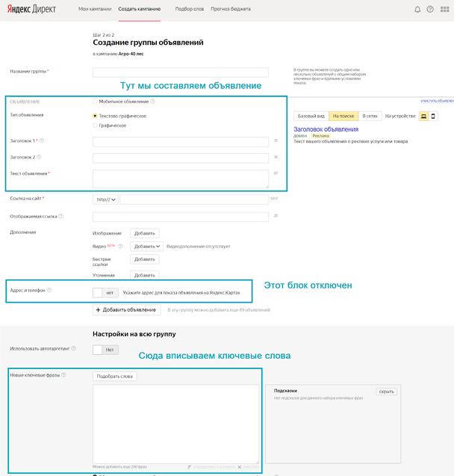Screen dimensions: 454x476
Task: Click очистить объявление link
Action: pyautogui.click(x=437, y=100)
